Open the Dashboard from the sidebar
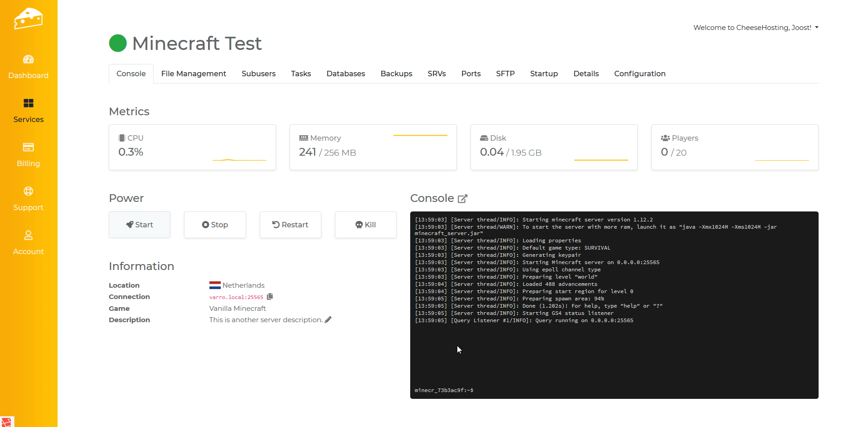Screen dimensions: 868x427 (x=28, y=67)
